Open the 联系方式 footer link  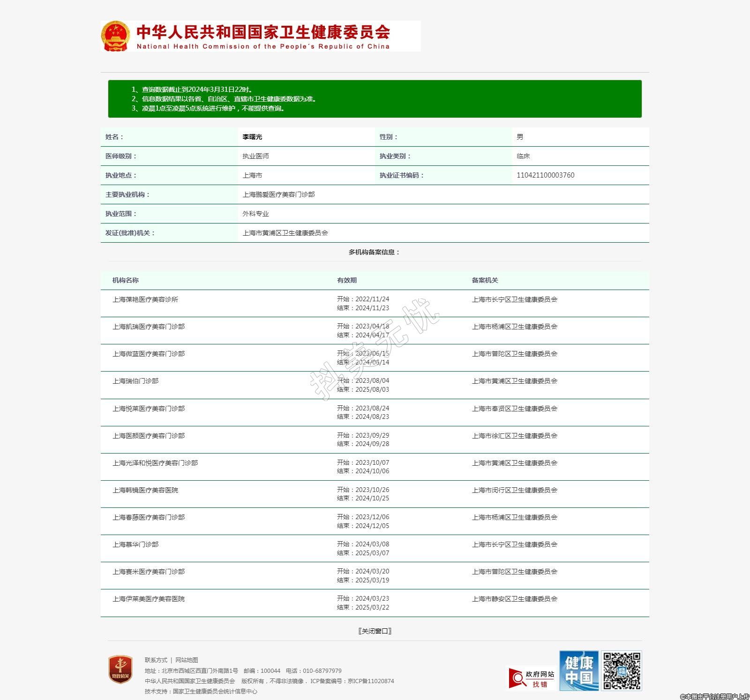(156, 660)
